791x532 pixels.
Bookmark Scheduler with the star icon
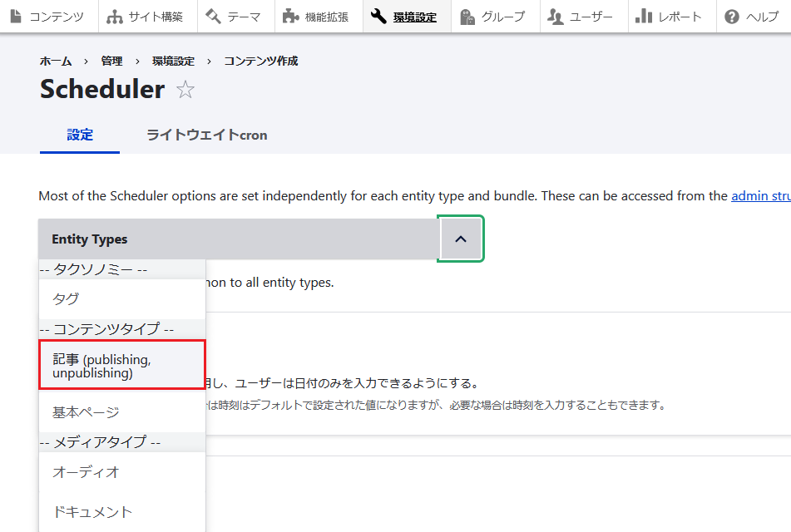pyautogui.click(x=185, y=90)
